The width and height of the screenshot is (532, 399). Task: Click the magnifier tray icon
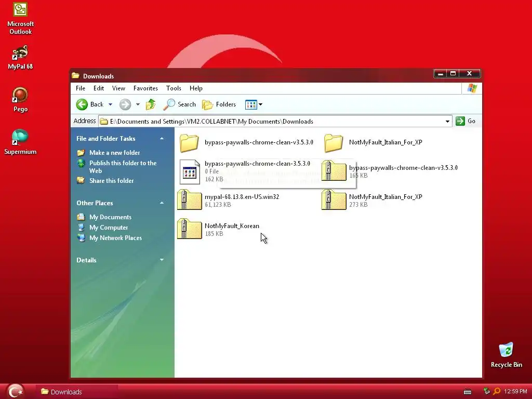point(497,392)
